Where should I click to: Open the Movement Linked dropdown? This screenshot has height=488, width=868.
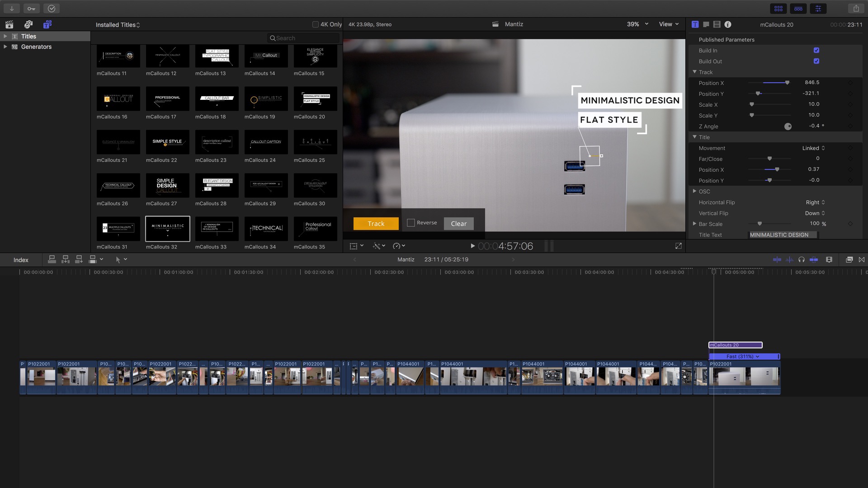(814, 148)
